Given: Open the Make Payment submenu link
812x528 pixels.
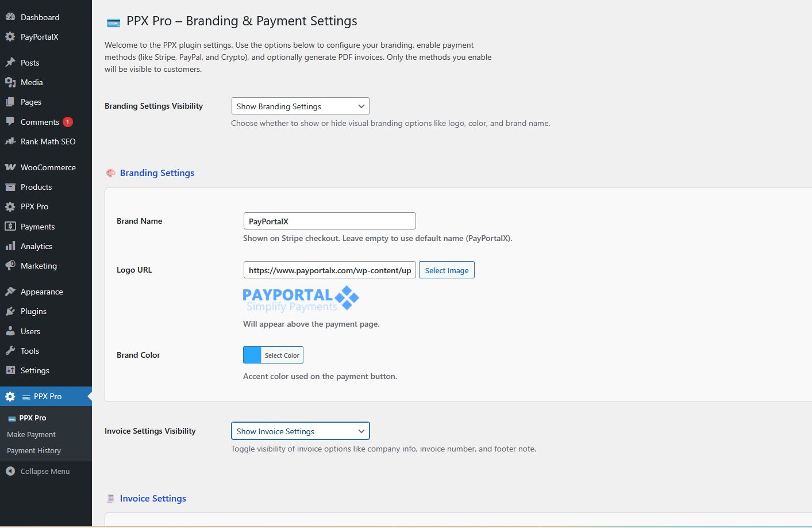Looking at the screenshot, I should point(32,435).
